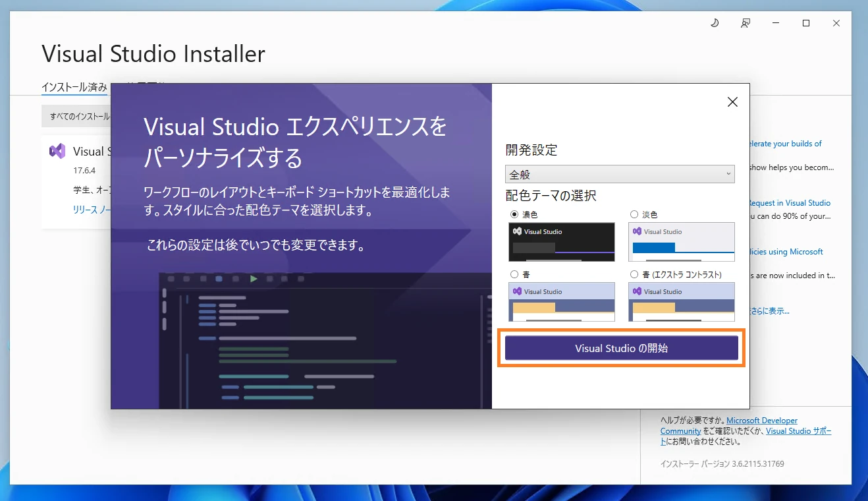Click the Visual Studio Installer title heading
Image resolution: width=868 pixels, height=501 pixels.
pyautogui.click(x=153, y=54)
